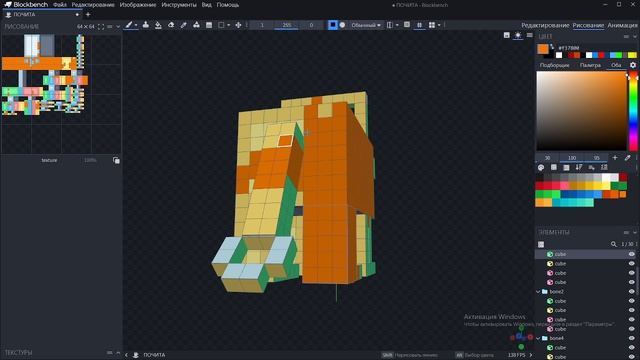640x360 pixels.
Task: Select the Fill bucket tool
Action: coord(158,25)
